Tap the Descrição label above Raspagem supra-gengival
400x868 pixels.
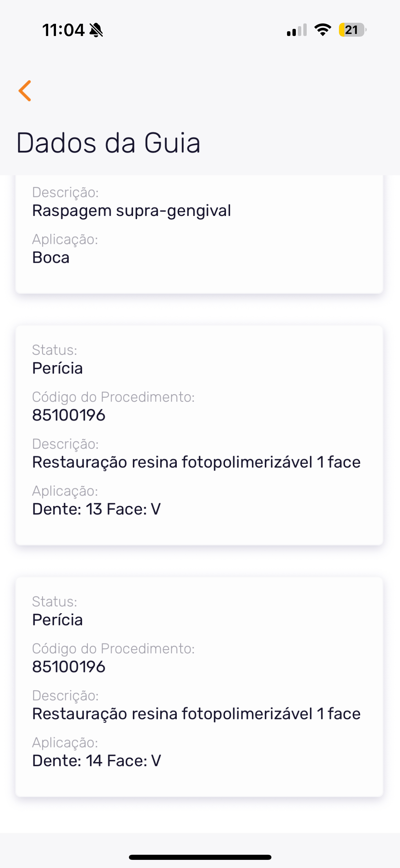click(65, 192)
